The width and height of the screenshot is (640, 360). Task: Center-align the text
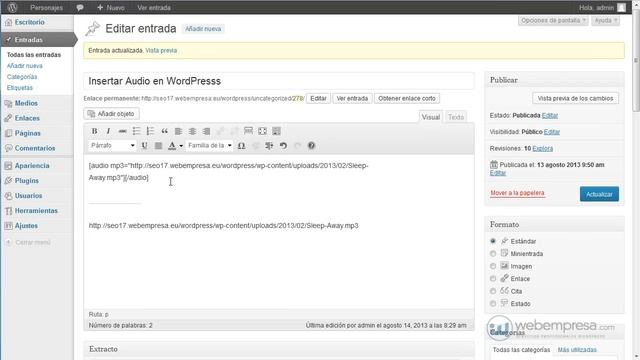(x=192, y=131)
